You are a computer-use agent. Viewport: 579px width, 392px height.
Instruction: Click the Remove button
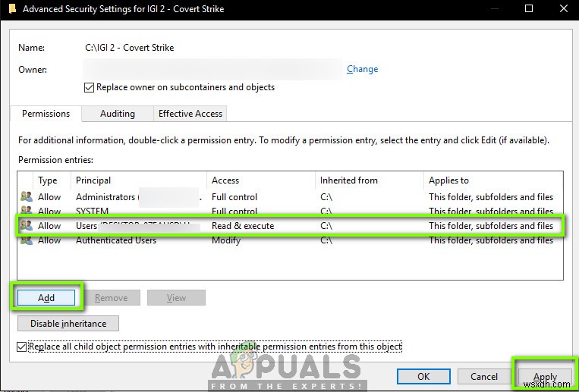[x=111, y=297]
